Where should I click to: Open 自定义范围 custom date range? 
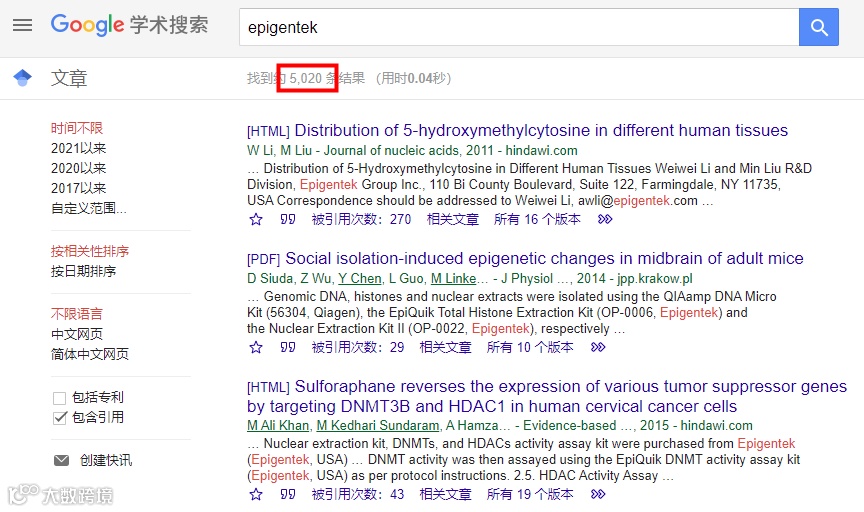point(89,208)
